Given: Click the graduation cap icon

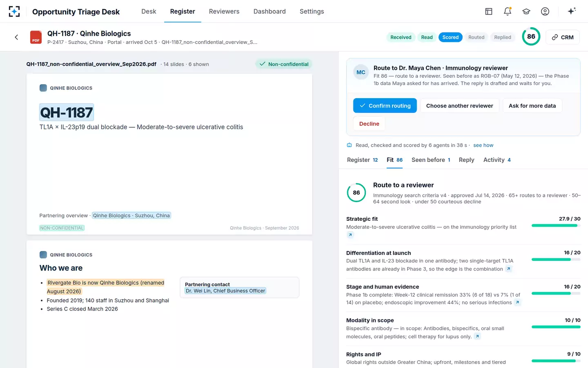Looking at the screenshot, I should [526, 11].
